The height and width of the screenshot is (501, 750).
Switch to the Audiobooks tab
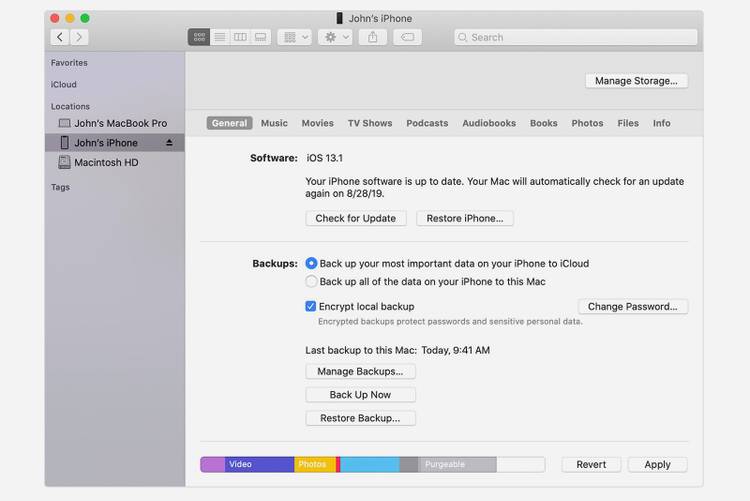pos(489,123)
